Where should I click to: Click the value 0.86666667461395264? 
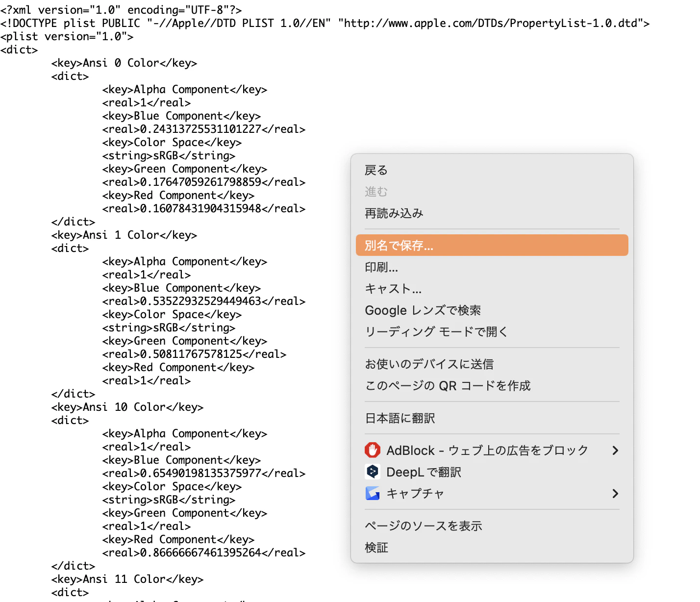[x=201, y=552]
